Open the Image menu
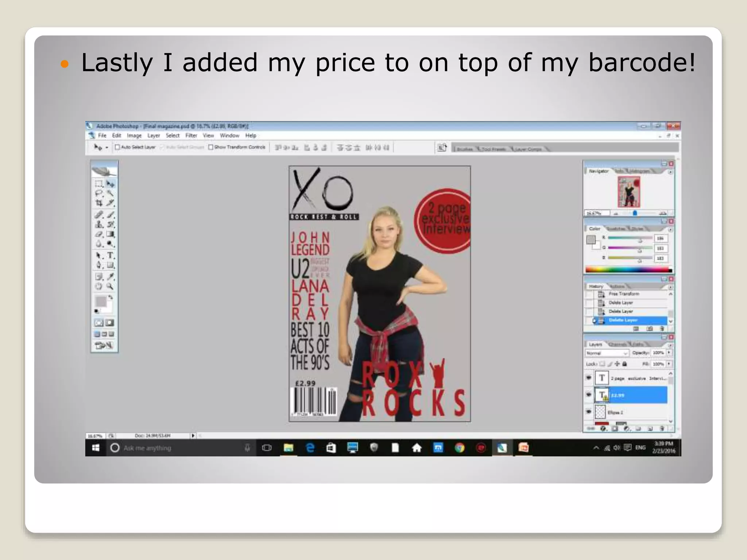Viewport: 747px width, 560px height. (x=134, y=136)
